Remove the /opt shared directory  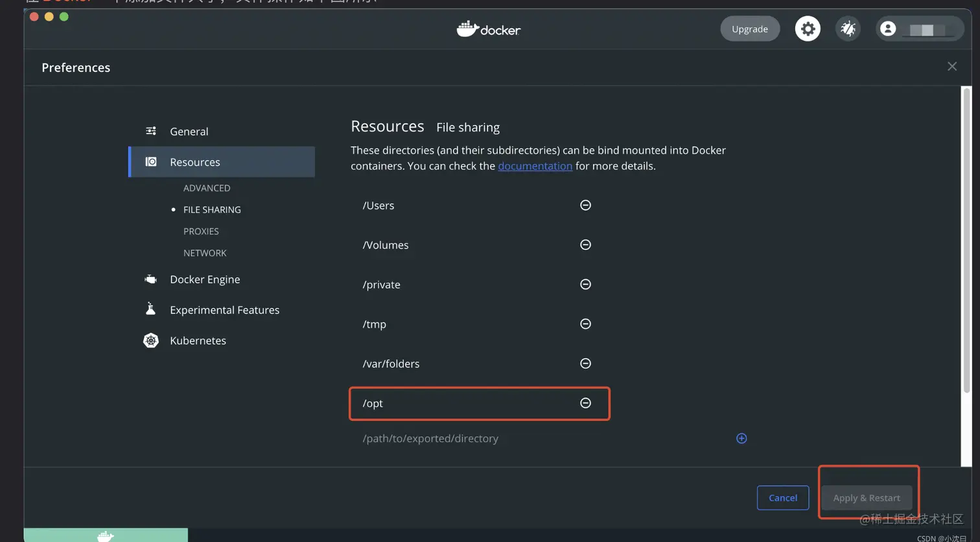pos(585,403)
